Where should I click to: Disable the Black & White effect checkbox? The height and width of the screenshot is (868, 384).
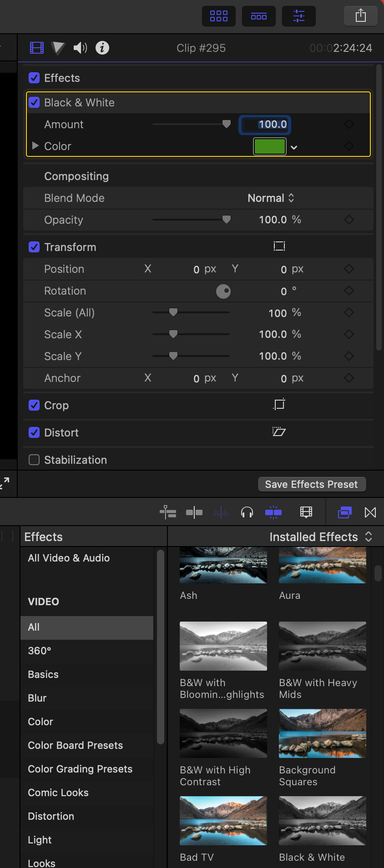click(34, 102)
